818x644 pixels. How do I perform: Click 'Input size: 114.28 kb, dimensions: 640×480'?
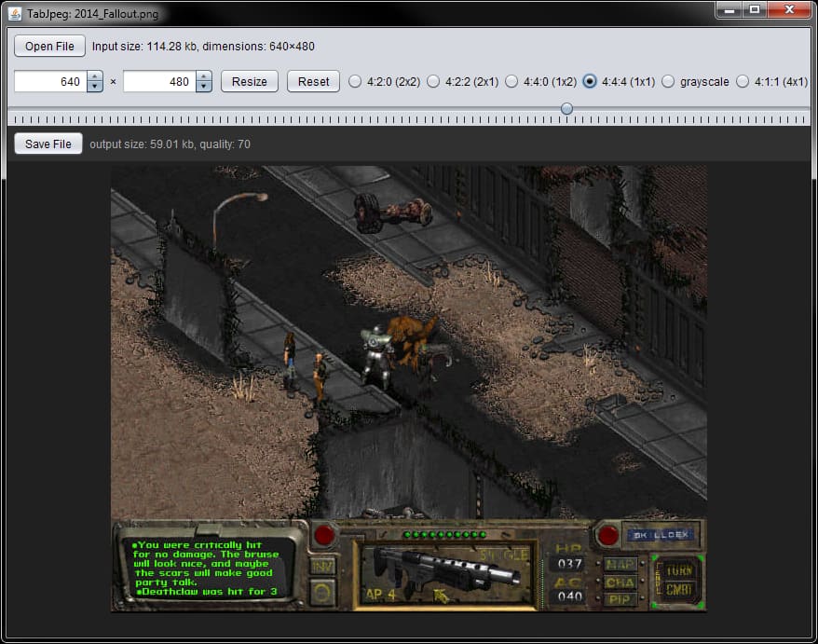click(203, 46)
